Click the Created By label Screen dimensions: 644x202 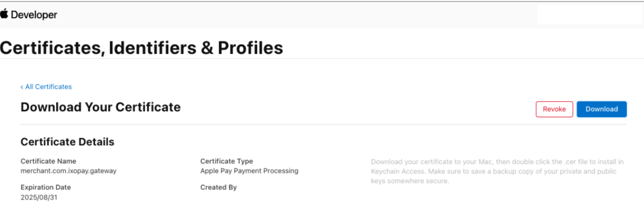click(218, 187)
